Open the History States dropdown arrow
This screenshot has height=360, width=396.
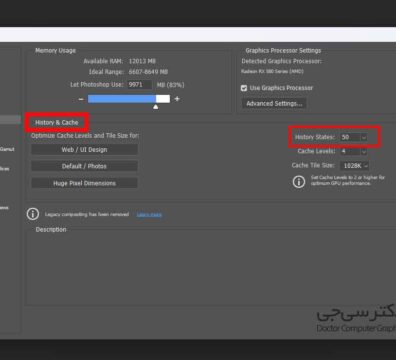pyautogui.click(x=364, y=137)
